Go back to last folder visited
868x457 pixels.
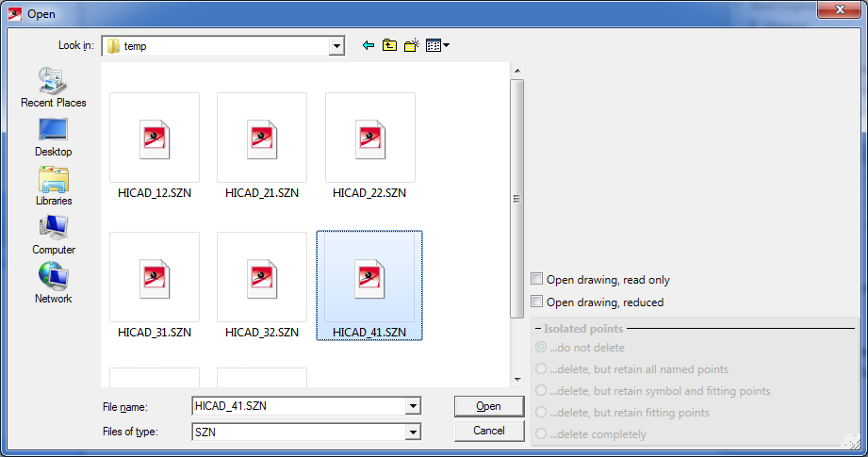368,45
